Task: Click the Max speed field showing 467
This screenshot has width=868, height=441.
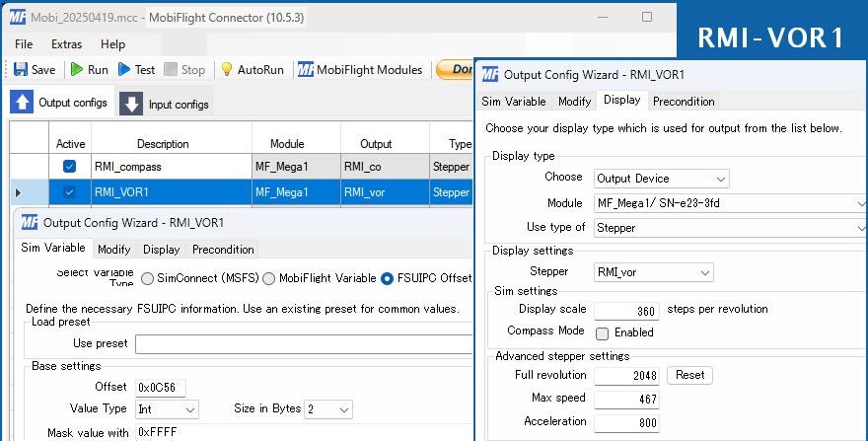Action: (626, 399)
